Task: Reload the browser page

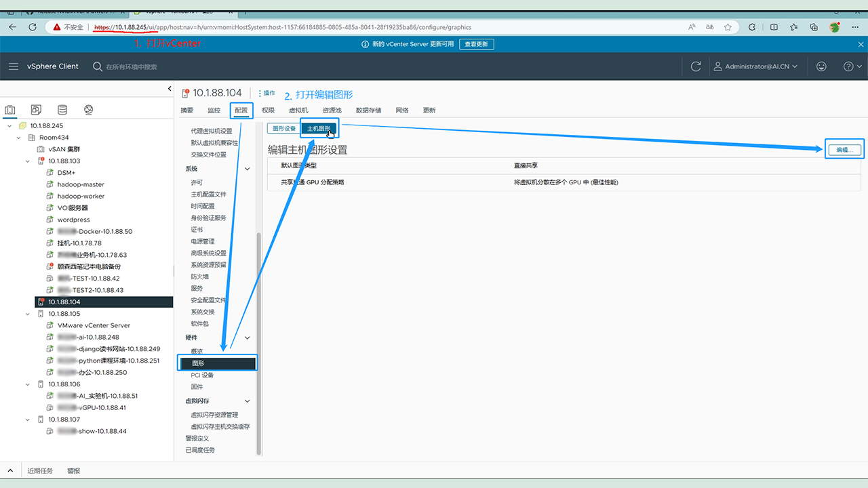Action: (32, 27)
